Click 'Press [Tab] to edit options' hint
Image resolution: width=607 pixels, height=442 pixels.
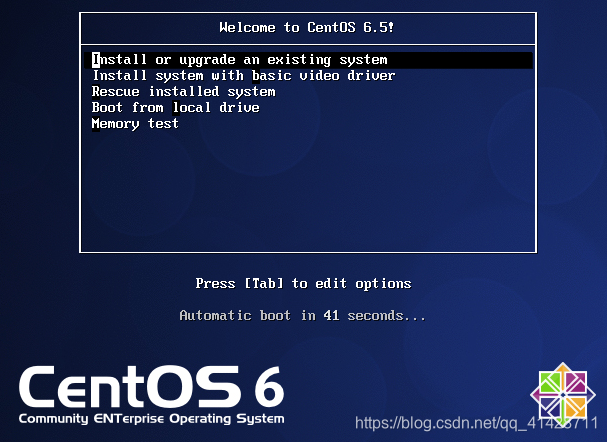(303, 284)
